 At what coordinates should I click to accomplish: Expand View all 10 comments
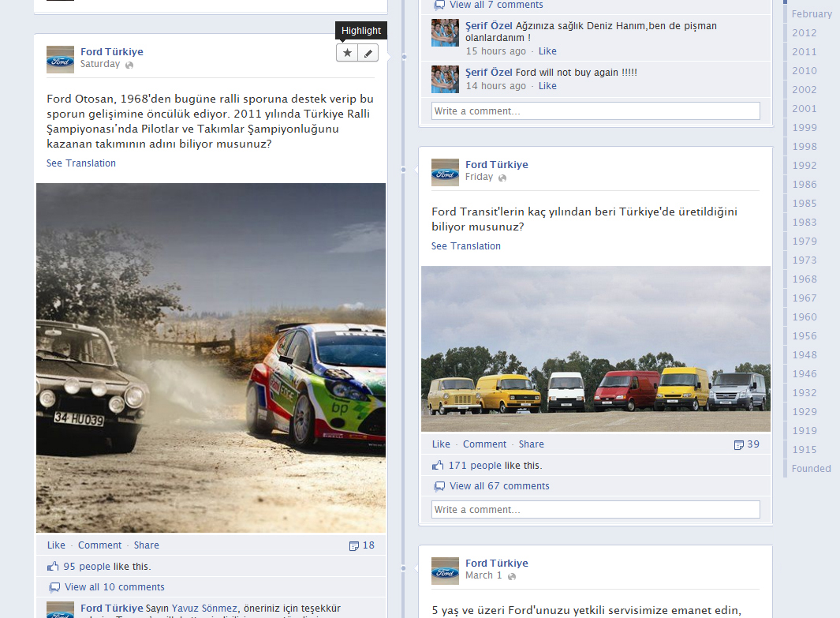click(x=114, y=587)
